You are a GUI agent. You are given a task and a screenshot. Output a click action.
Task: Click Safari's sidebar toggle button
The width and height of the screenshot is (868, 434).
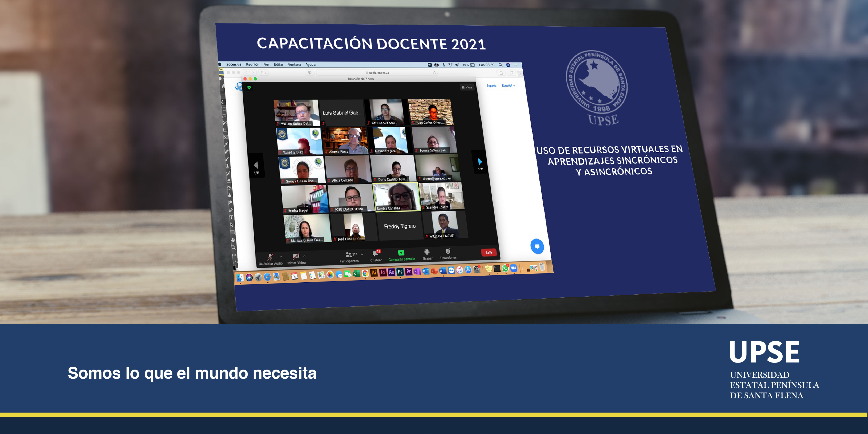pos(264,72)
